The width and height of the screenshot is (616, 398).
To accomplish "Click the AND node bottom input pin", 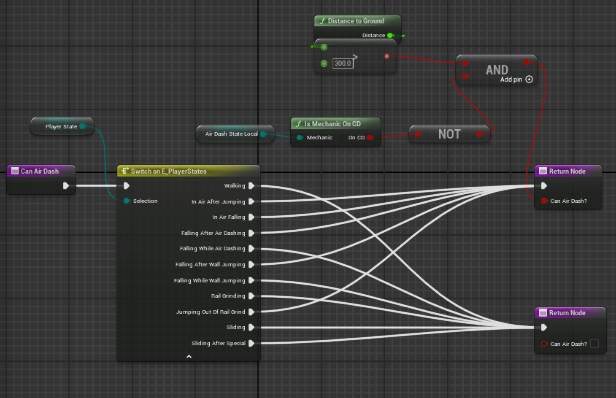I will coord(466,76).
